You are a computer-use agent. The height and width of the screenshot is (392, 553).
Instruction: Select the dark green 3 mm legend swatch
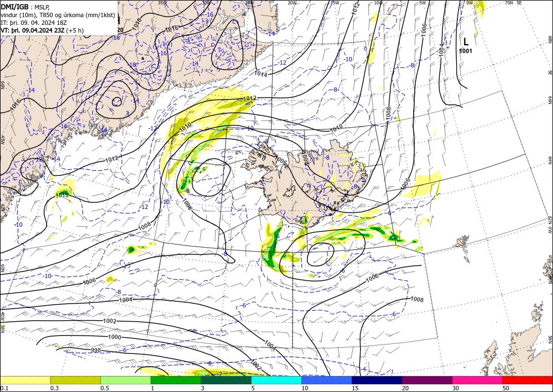click(x=226, y=380)
